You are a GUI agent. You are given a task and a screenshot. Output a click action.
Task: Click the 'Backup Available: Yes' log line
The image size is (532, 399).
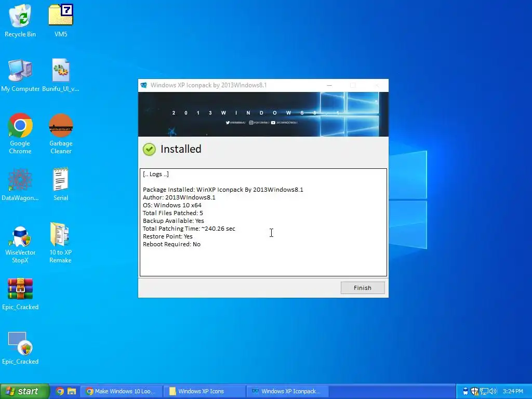point(174,221)
